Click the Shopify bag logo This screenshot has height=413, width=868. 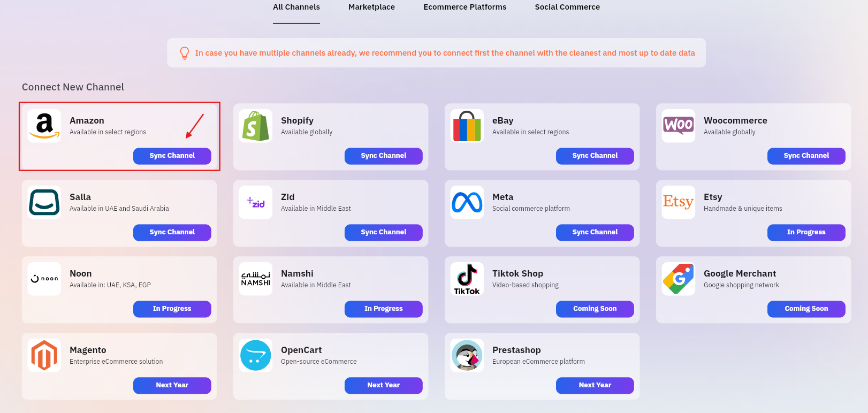coord(256,126)
